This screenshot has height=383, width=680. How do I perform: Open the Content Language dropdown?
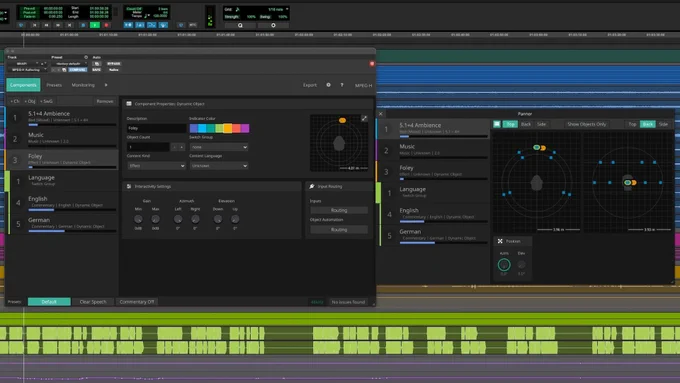click(219, 166)
